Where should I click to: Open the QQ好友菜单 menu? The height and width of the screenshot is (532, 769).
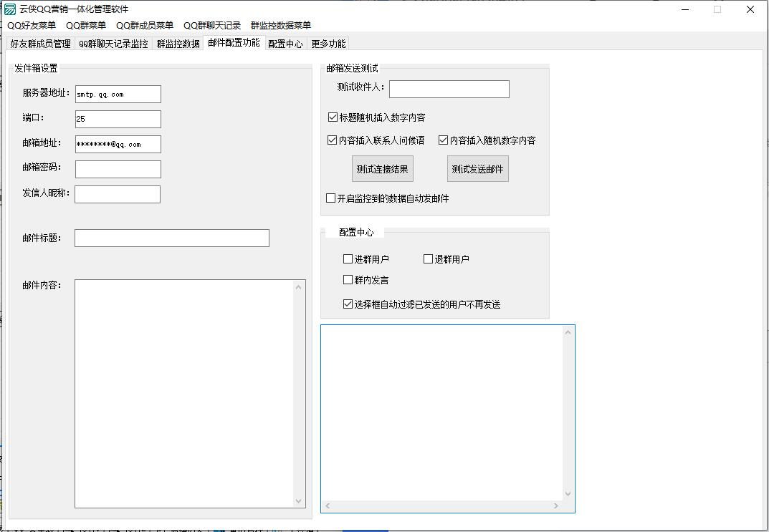click(x=32, y=26)
